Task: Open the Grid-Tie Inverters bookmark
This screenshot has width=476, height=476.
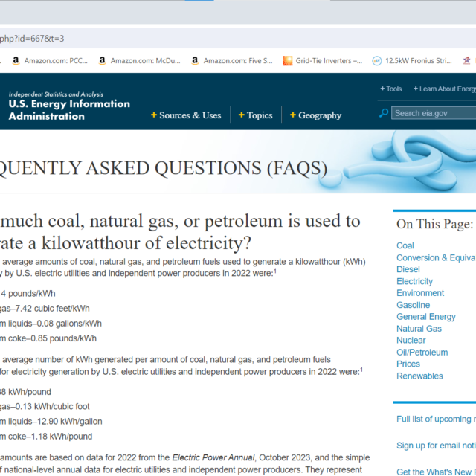Action: (x=322, y=61)
